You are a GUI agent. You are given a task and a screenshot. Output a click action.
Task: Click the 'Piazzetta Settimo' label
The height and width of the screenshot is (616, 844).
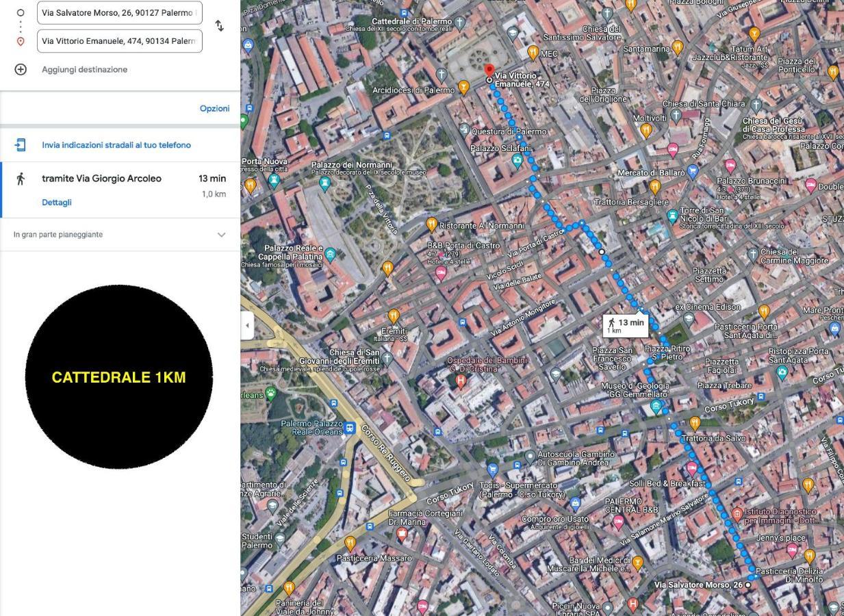[x=709, y=274]
